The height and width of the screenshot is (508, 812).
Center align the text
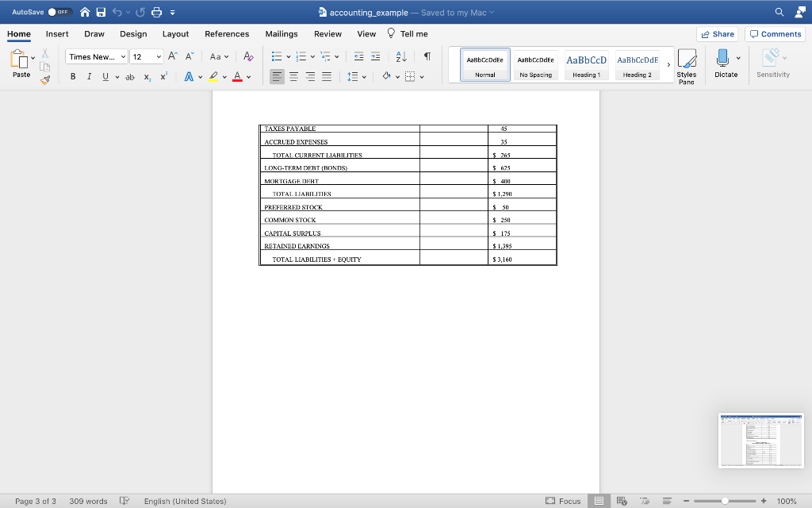(x=293, y=77)
